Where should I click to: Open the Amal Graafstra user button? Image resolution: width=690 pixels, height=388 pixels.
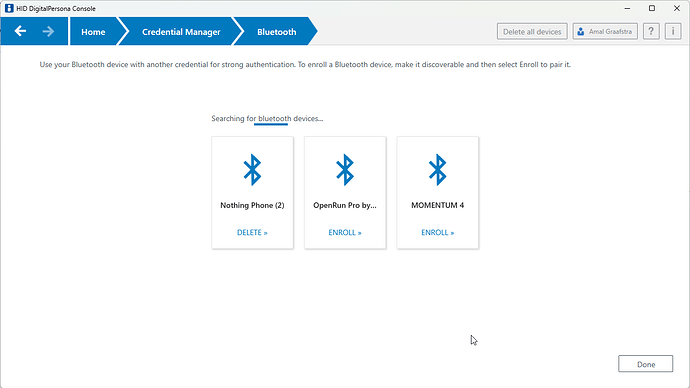605,32
